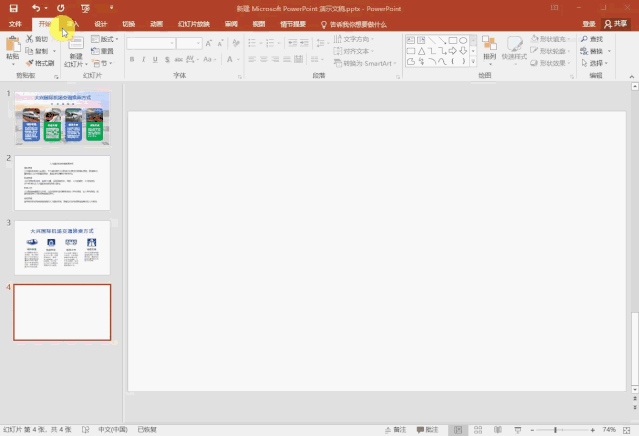Screen dimensions: 639x436
Task: Switch to Normal view in status bar
Action: click(458, 430)
